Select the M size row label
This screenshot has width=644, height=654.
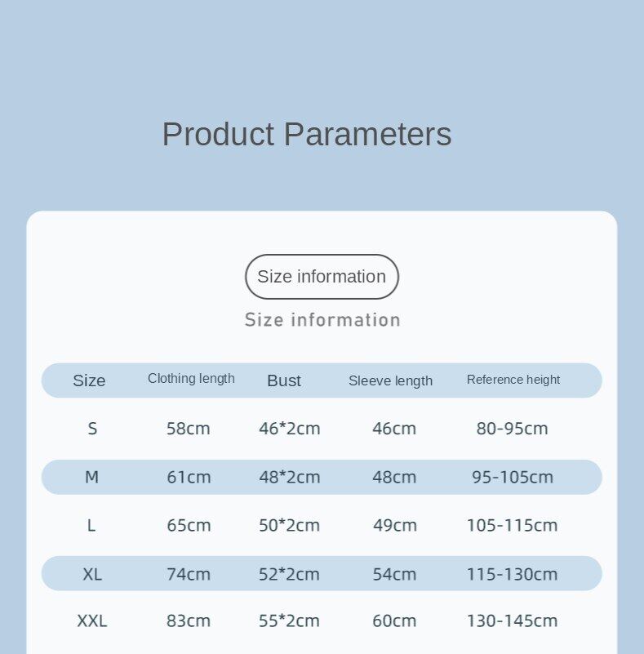click(x=91, y=477)
